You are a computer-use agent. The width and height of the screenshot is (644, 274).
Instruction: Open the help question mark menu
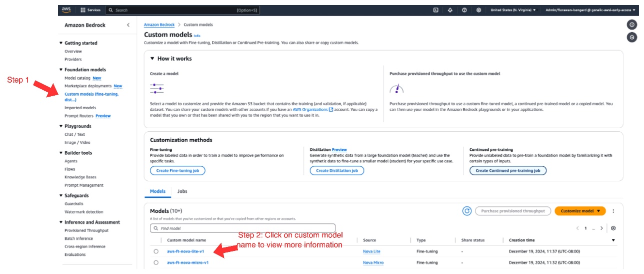pyautogui.click(x=464, y=10)
